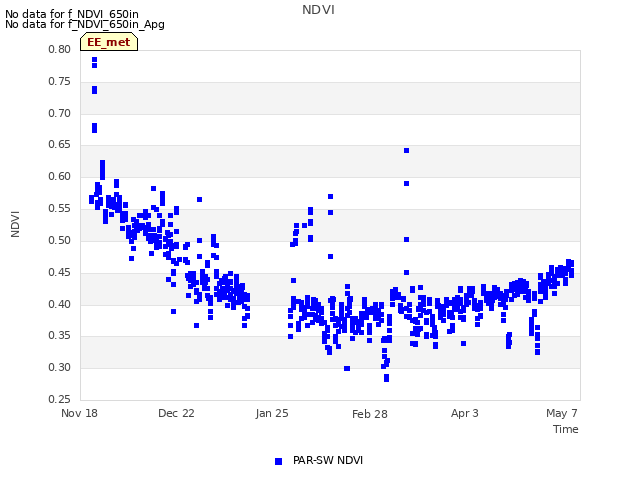Image resolution: width=640 pixels, height=480 pixels.
Task: Click the Apr 3 x-axis label
Action: click(464, 413)
